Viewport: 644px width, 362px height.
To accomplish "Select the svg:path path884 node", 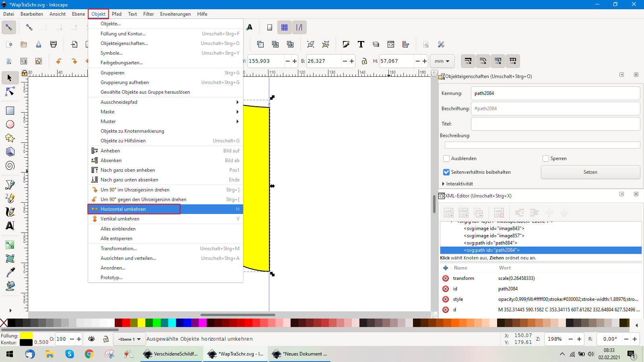I will click(x=490, y=243).
